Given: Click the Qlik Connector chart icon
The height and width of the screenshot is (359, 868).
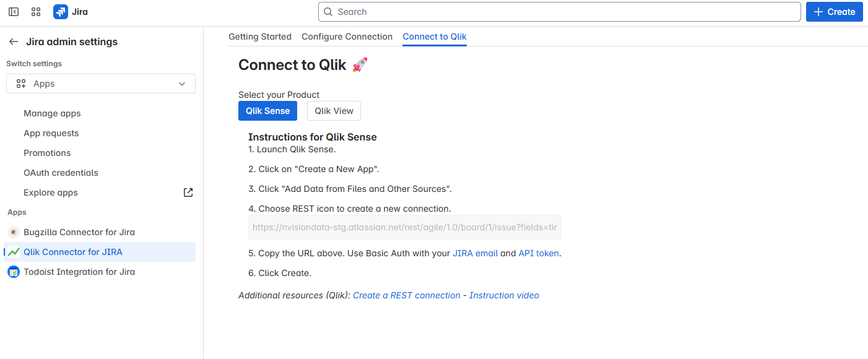Looking at the screenshot, I should 14,252.
